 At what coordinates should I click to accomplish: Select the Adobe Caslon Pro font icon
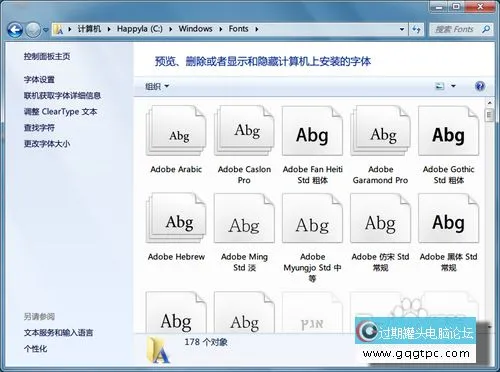[x=244, y=131]
